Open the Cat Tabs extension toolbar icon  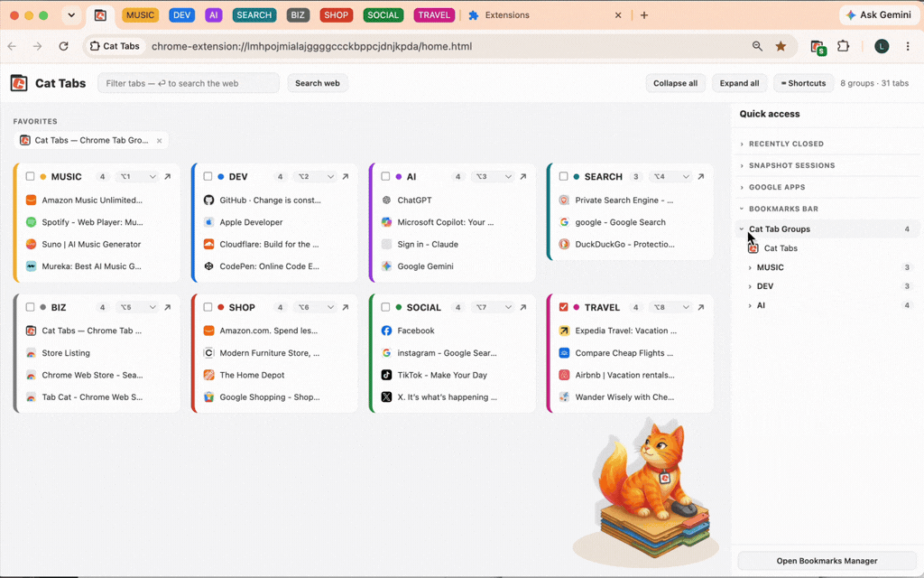click(x=818, y=47)
